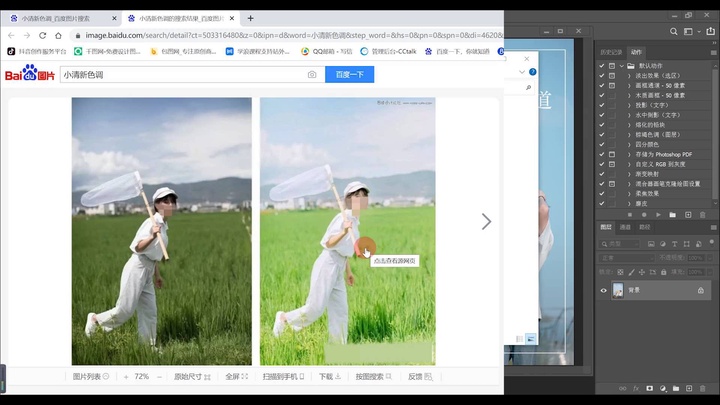Switch to the 历史记录 panel tab
Screen dimensions: 720x405
pyautogui.click(x=610, y=52)
